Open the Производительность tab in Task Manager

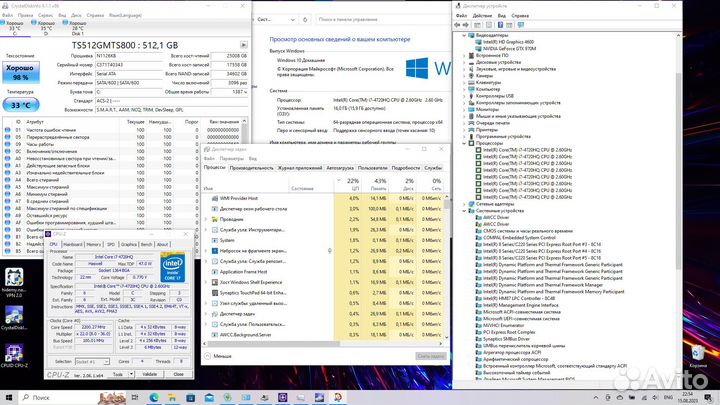pos(252,168)
